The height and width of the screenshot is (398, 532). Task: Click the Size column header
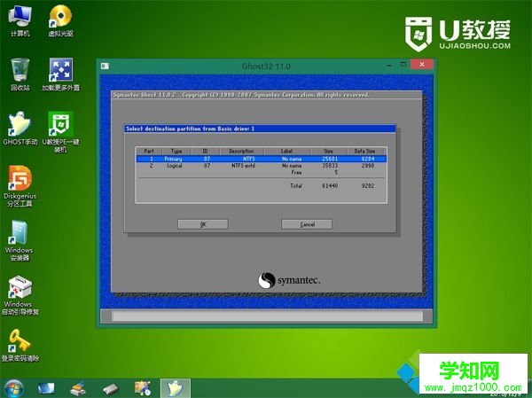(x=328, y=151)
